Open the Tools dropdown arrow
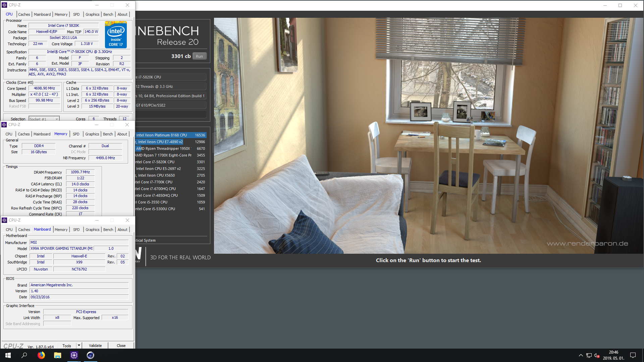This screenshot has width=644, height=362. 79,346
